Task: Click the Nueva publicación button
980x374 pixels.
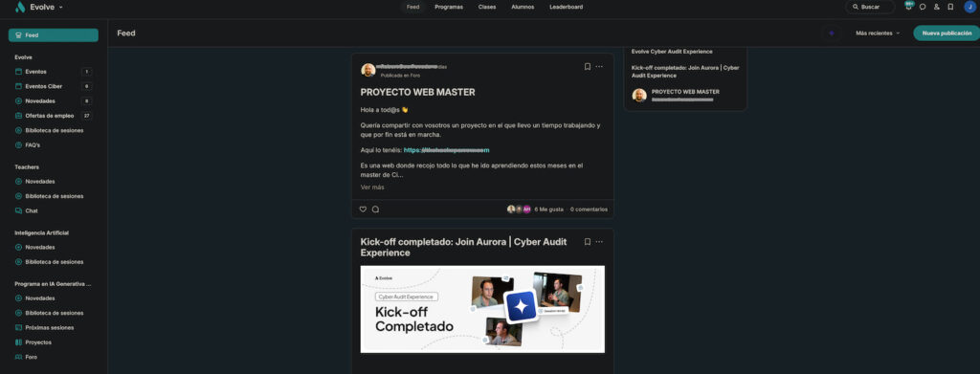Action: point(947,33)
